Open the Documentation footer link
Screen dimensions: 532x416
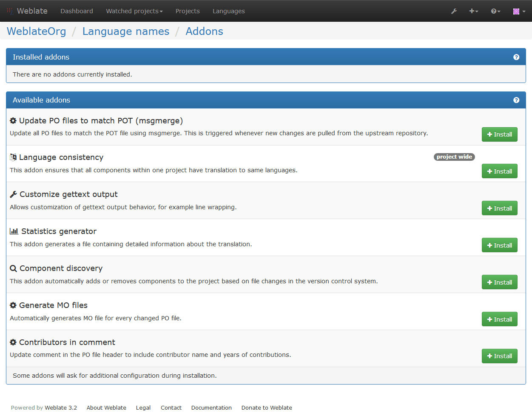tap(211, 407)
